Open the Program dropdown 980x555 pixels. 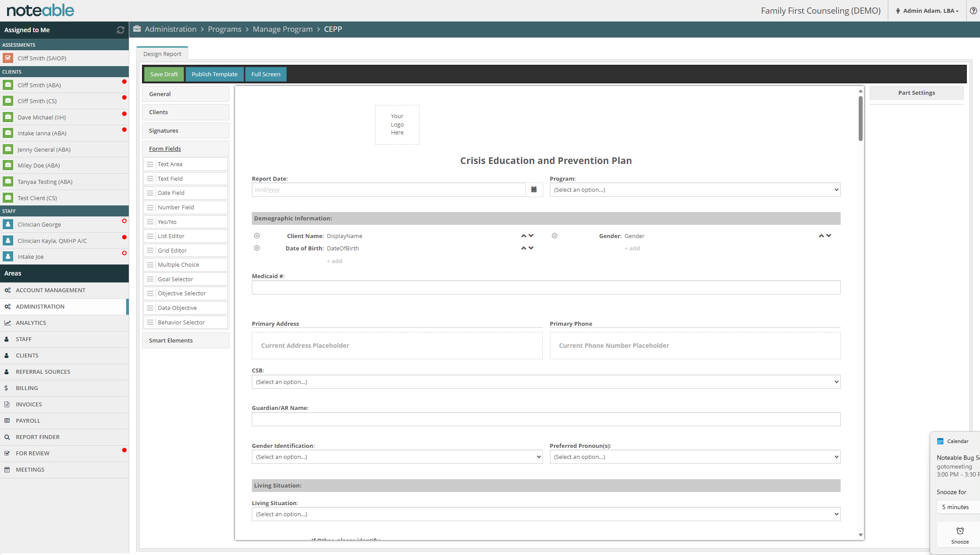pos(695,190)
